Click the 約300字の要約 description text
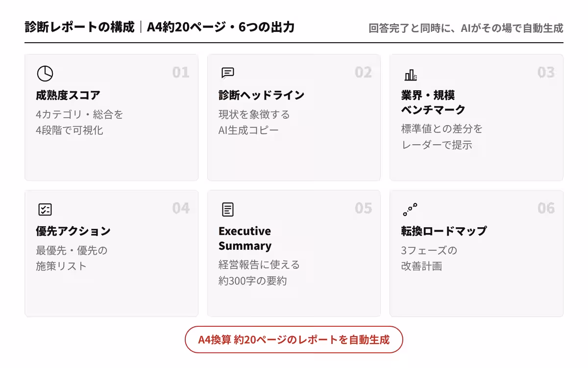Viewport: 588px width, 368px height. tap(253, 281)
